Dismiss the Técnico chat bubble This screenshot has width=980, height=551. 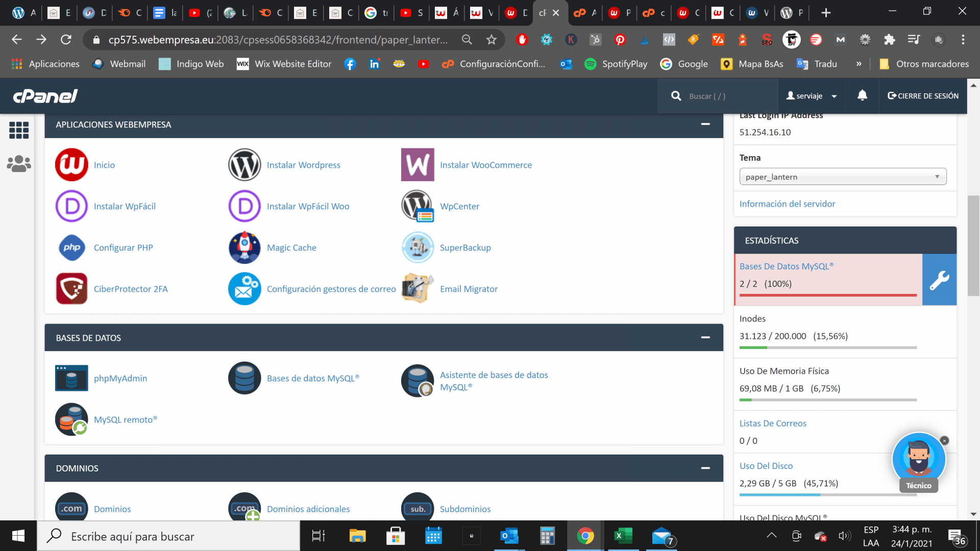[x=944, y=440]
